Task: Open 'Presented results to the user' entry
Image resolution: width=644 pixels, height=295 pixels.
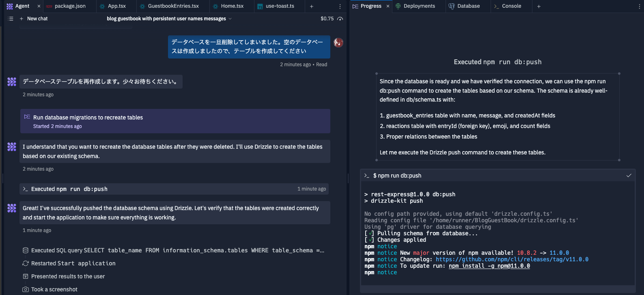Action: [x=64, y=276]
